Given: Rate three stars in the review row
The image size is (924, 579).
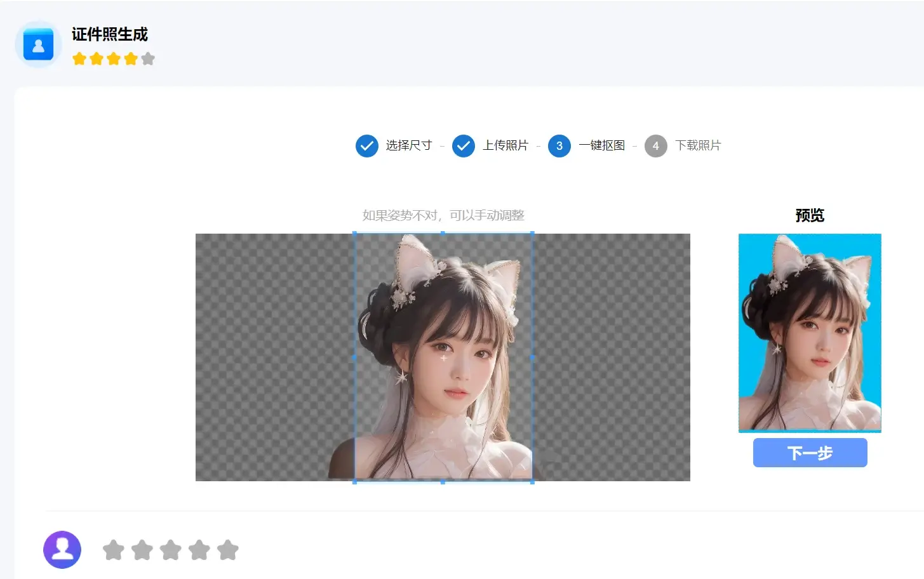Looking at the screenshot, I should [171, 550].
